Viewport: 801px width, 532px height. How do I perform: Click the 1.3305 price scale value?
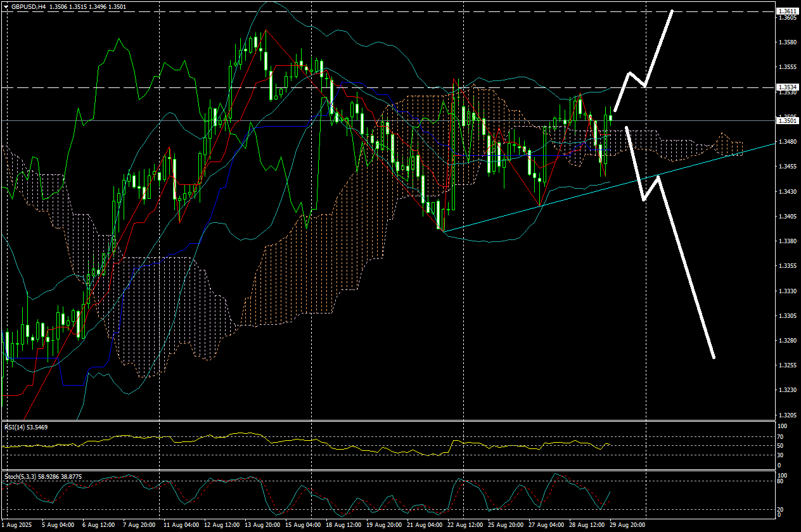[788, 316]
